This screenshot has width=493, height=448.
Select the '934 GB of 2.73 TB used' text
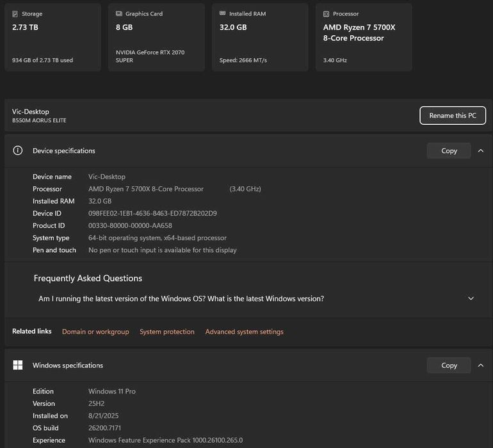click(x=42, y=60)
